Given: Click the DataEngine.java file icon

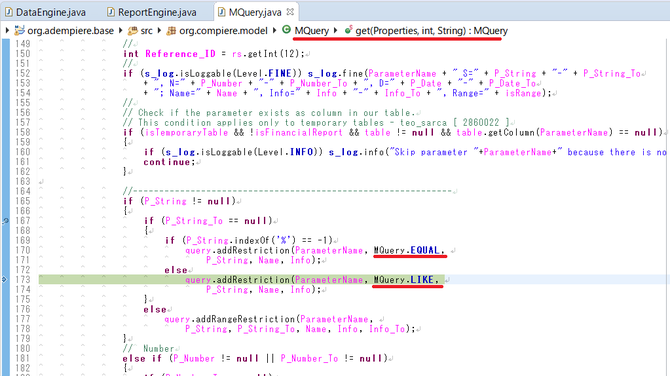Looking at the screenshot, I should [x=9, y=12].
